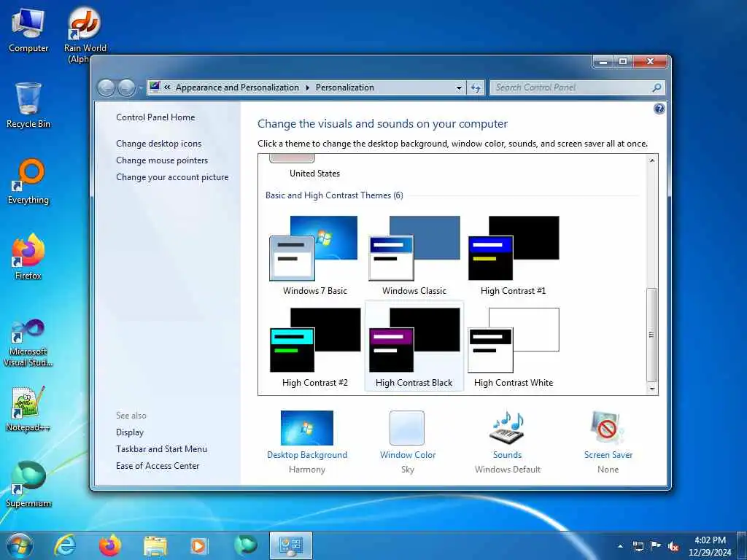The image size is (747, 560).
Task: Open the recent pages dropdown arrow
Action: click(x=140, y=88)
